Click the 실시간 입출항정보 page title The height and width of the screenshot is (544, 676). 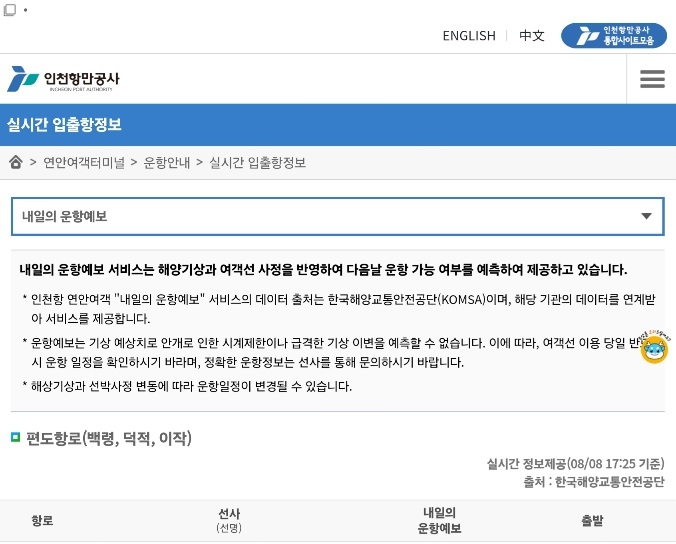coord(64,125)
